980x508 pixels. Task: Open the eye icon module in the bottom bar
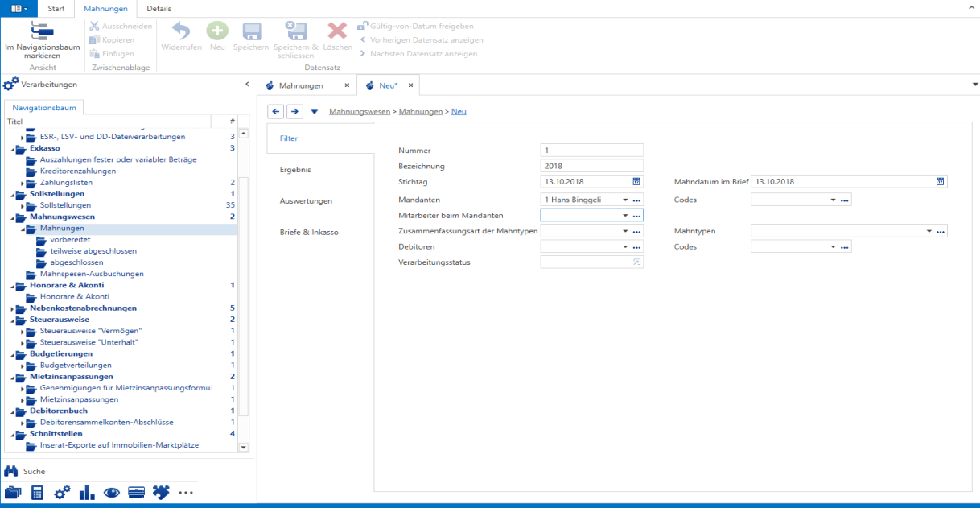(112, 493)
